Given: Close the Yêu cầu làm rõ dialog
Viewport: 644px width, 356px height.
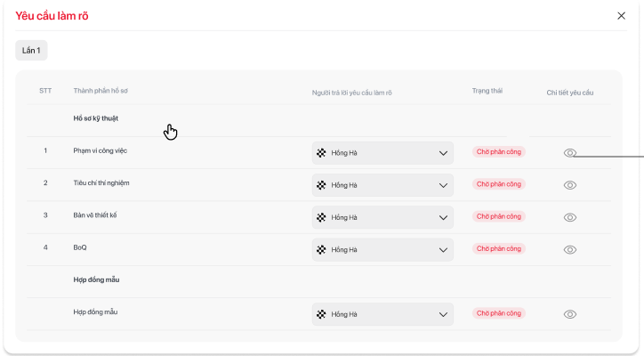Looking at the screenshot, I should point(621,15).
